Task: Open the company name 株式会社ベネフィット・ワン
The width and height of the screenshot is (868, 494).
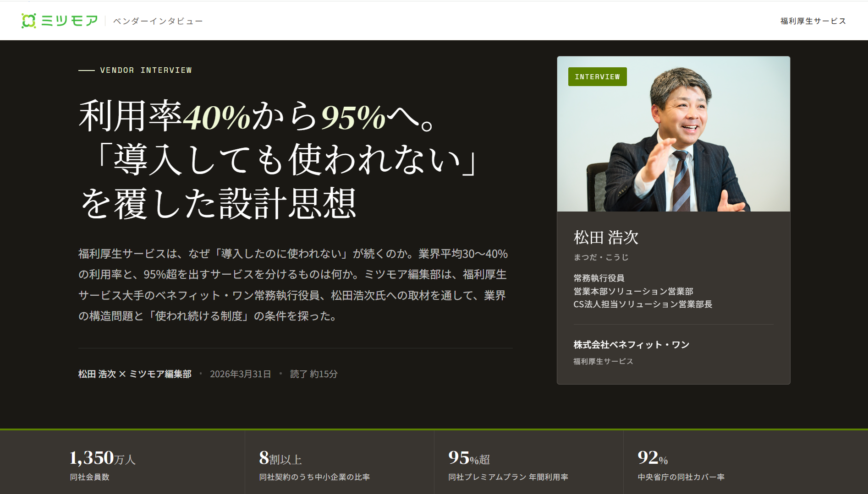Action: pos(632,345)
